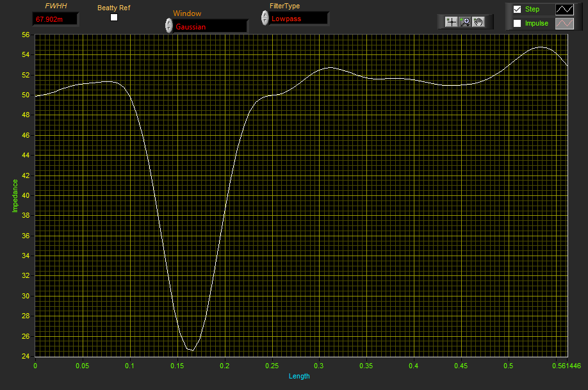
Task: Click the y-axis maximum value 56
Action: (x=26, y=35)
